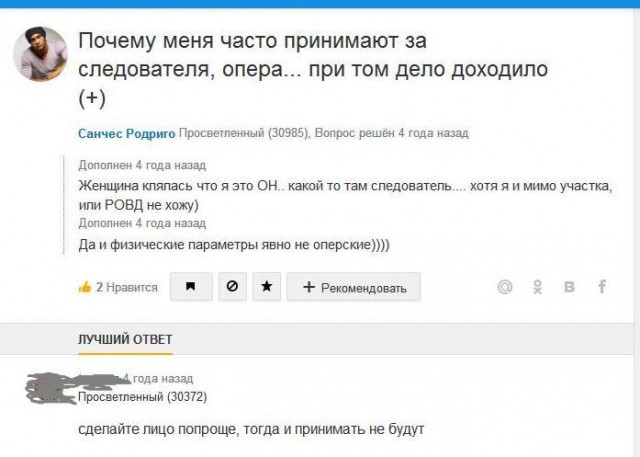Image resolution: width=640 pixels, height=457 pixels.
Task: Click the thumbs-up like icon
Action: click(x=85, y=287)
